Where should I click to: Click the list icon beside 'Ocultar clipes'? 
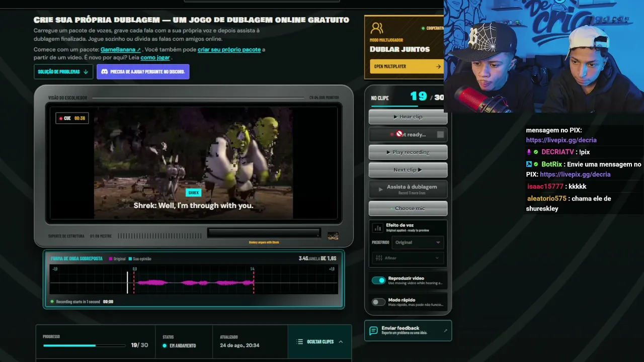point(300,342)
